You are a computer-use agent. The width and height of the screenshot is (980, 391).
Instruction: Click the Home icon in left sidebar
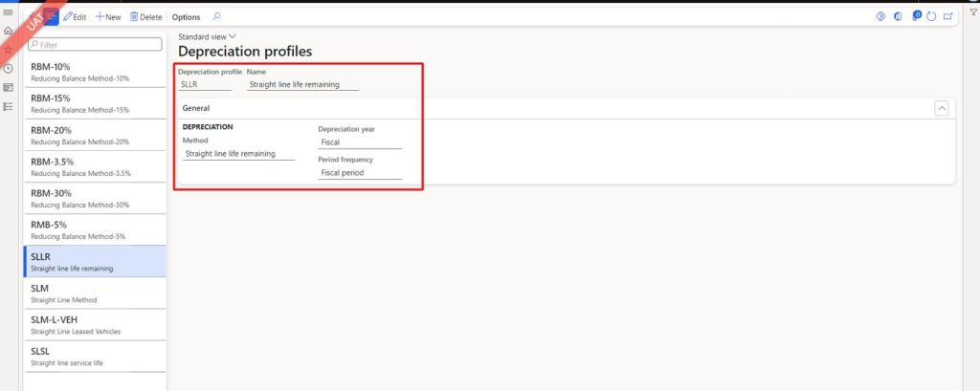pos(9,31)
